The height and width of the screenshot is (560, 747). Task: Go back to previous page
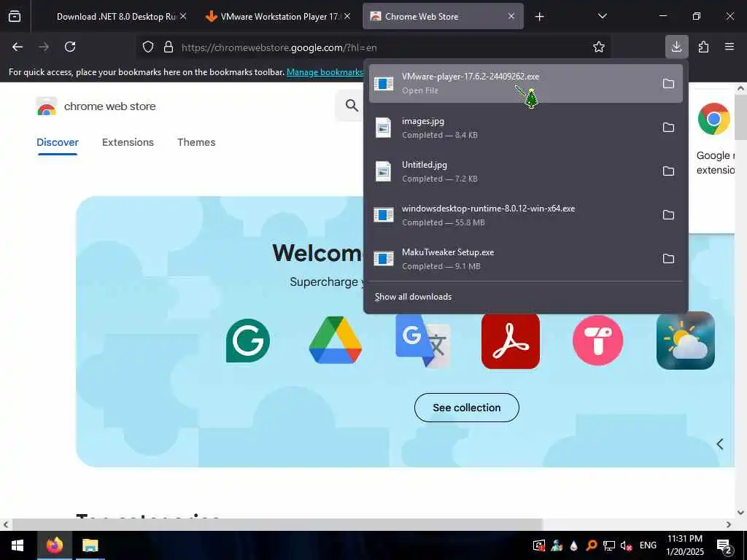tap(18, 47)
